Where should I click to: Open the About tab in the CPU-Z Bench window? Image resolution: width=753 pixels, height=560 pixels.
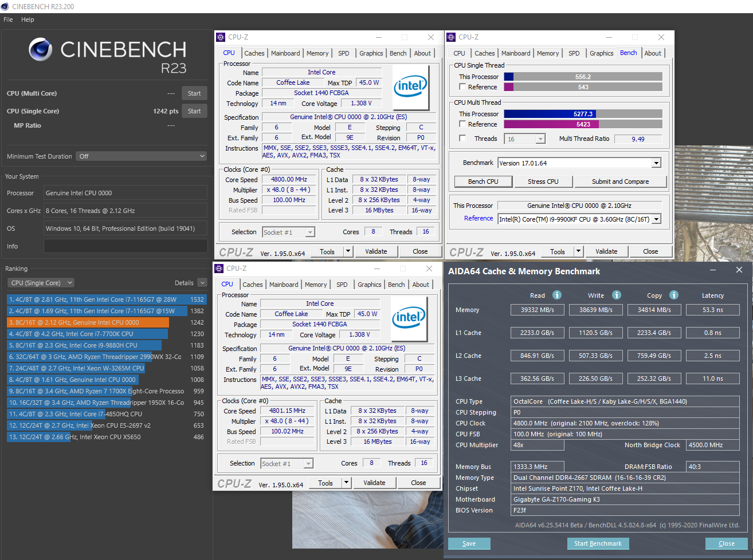click(x=653, y=53)
